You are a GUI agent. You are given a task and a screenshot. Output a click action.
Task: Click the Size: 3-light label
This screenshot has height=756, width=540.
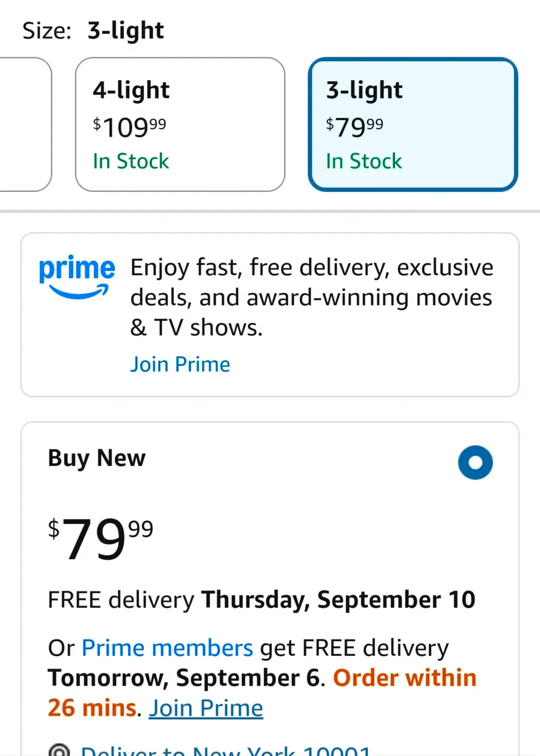(93, 30)
